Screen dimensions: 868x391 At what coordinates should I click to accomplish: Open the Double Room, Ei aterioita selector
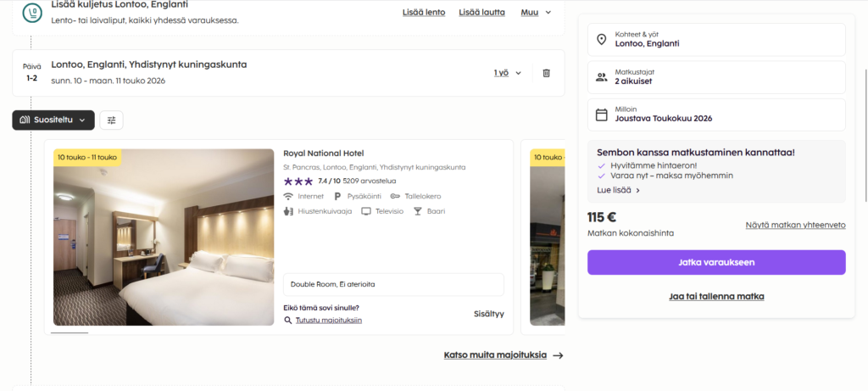pos(393,285)
